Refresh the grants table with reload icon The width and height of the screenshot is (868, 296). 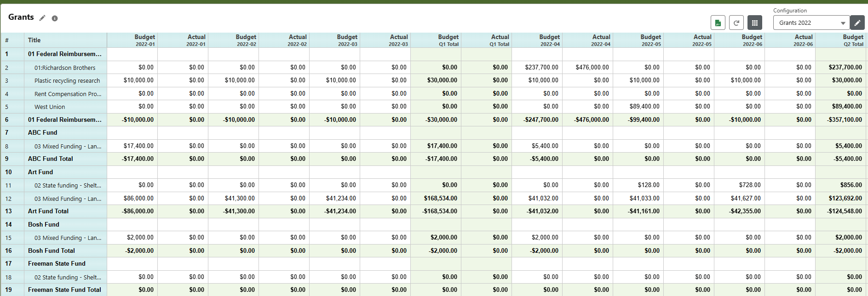tap(736, 23)
